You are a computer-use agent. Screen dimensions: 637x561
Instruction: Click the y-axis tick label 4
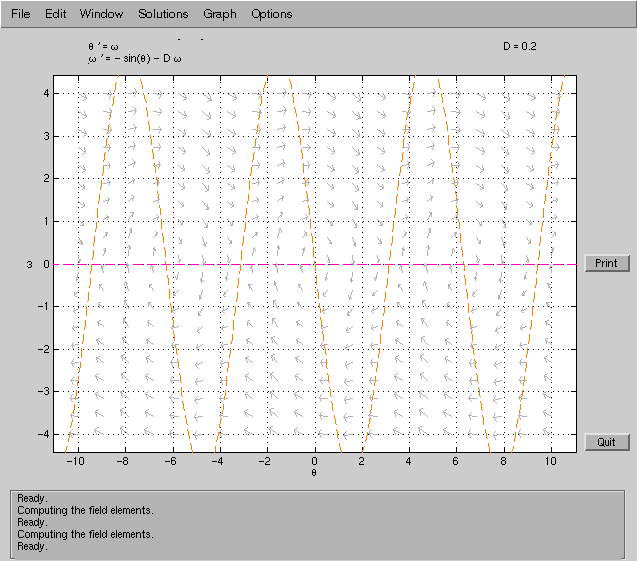tap(46, 93)
